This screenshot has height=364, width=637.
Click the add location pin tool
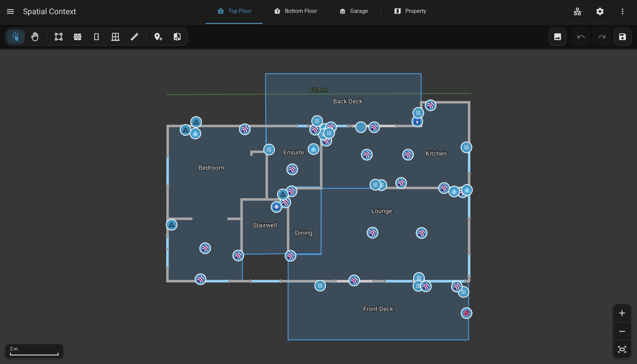tap(158, 37)
